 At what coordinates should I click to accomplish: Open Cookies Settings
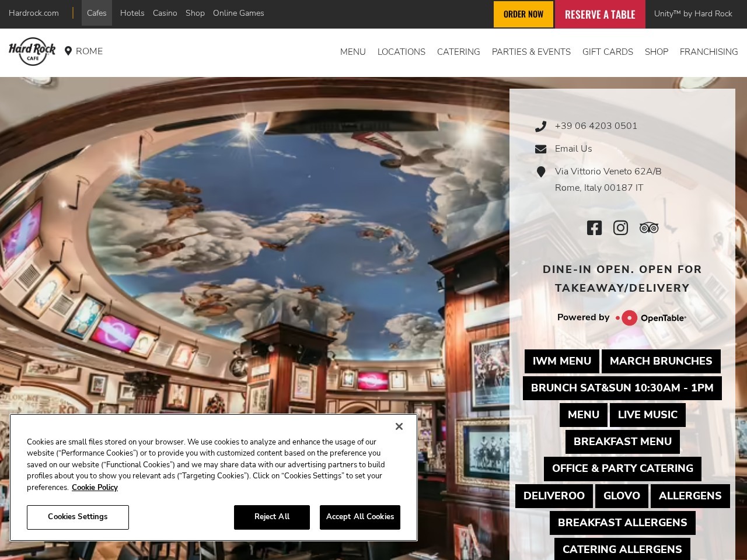tap(78, 517)
